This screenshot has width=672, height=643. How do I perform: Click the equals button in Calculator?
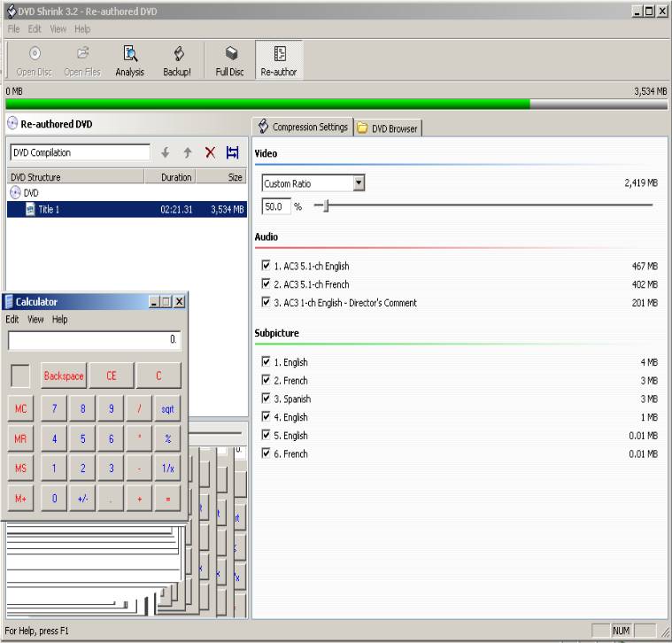pyautogui.click(x=167, y=498)
